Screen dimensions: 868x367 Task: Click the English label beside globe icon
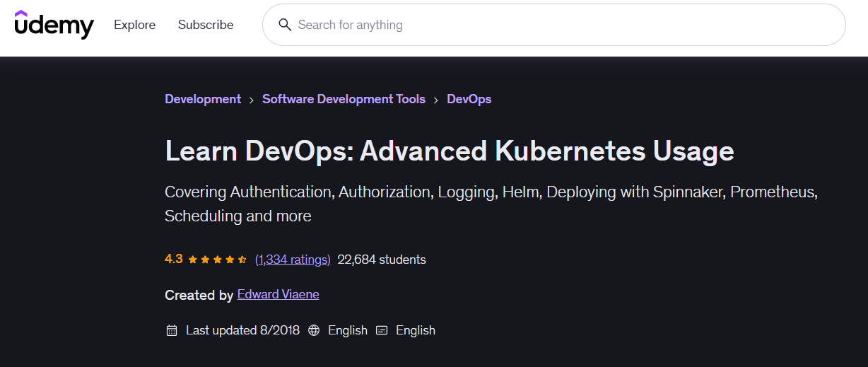pyautogui.click(x=348, y=330)
